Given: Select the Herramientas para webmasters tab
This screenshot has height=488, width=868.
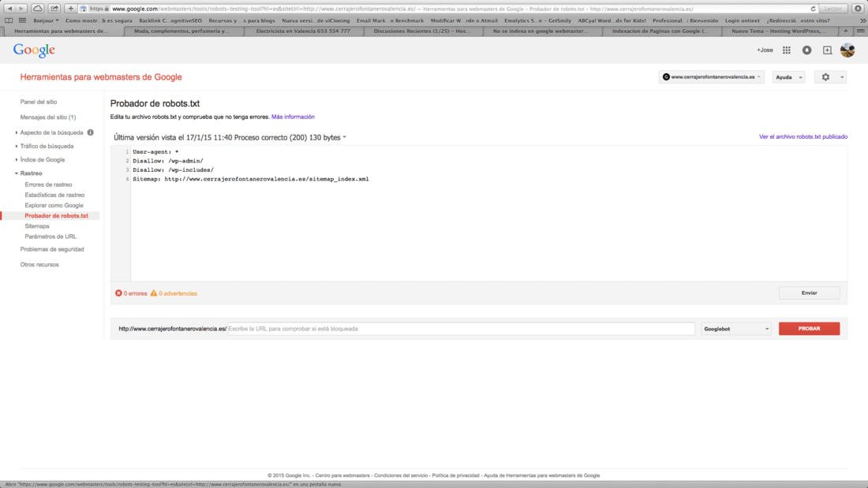Looking at the screenshot, I should tap(62, 31).
